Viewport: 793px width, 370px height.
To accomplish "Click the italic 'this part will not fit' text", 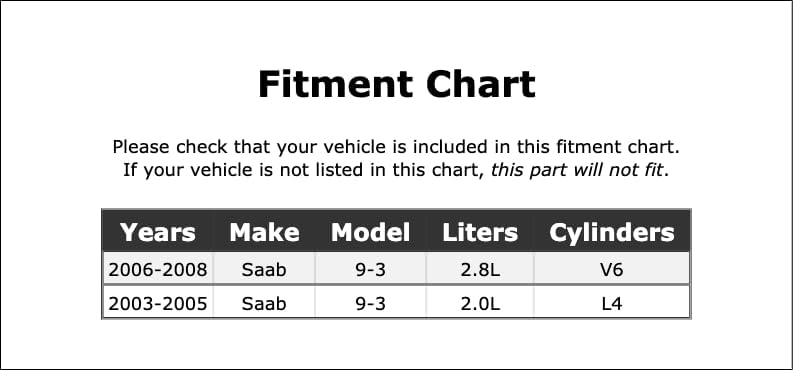I will click(x=577, y=170).
